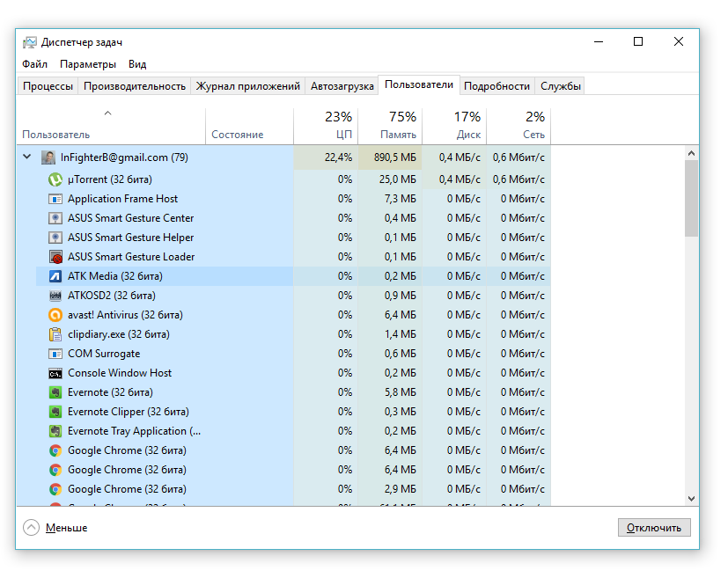This screenshot has height=578, width=728.
Task: Click the scrollbar up arrow
Action: coord(691,153)
